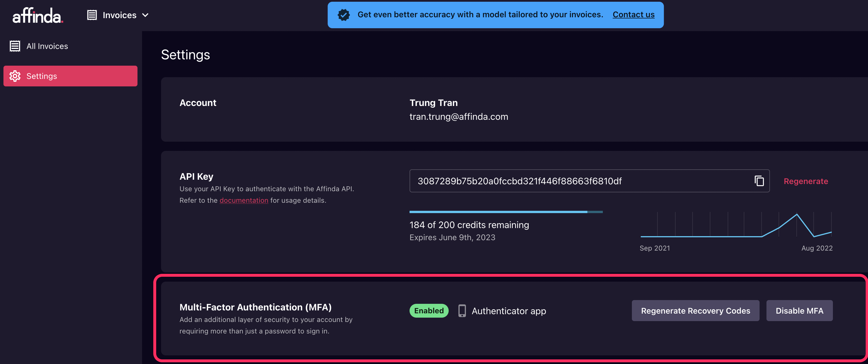Click the Disable MFA button
This screenshot has height=364, width=868.
pos(799,311)
